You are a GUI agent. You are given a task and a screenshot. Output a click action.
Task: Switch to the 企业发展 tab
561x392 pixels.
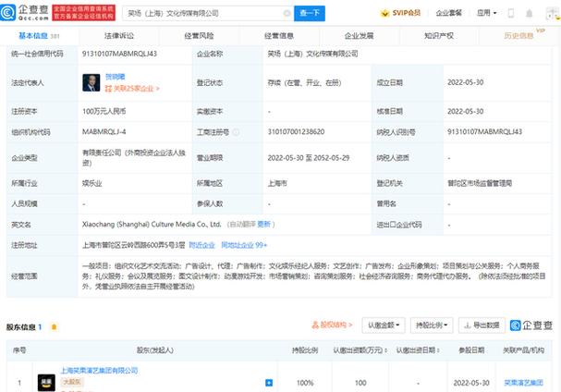359,36
